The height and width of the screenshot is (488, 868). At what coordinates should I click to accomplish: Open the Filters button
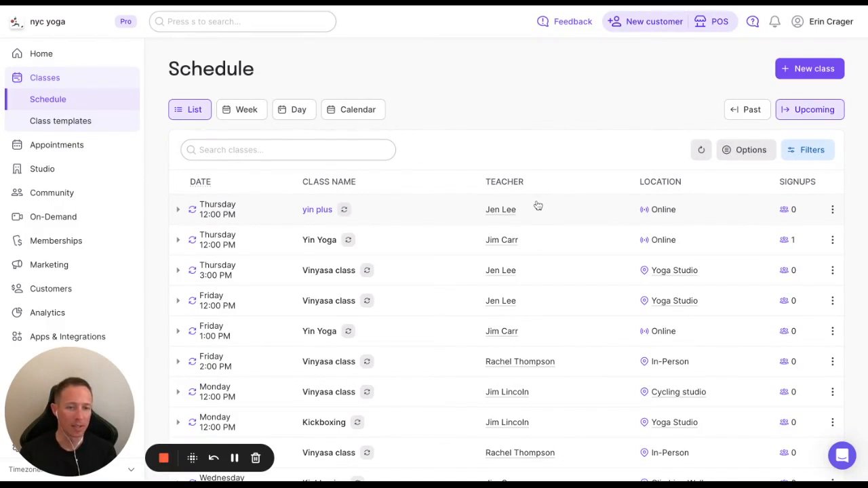click(x=806, y=150)
